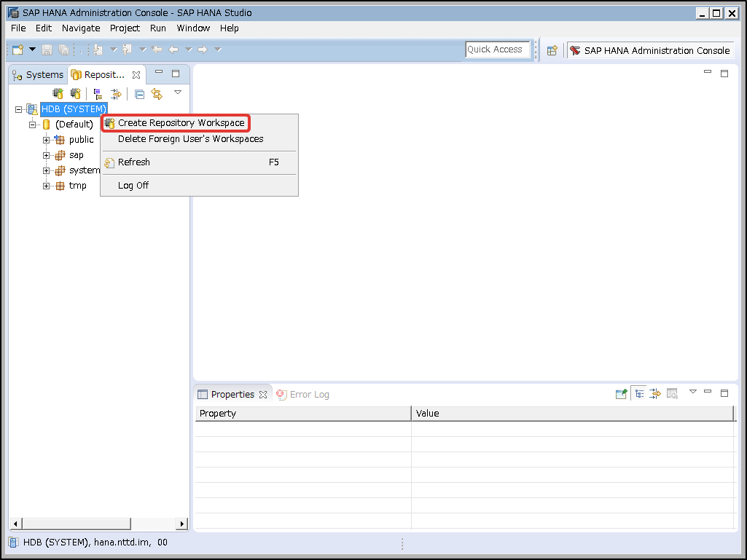Image resolution: width=747 pixels, height=560 pixels.
Task: Open the Navigate menu
Action: coord(81,28)
